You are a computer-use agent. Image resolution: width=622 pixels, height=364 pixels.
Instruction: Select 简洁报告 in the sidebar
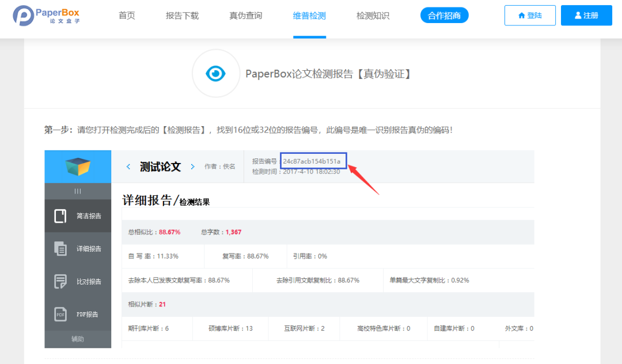tap(78, 216)
